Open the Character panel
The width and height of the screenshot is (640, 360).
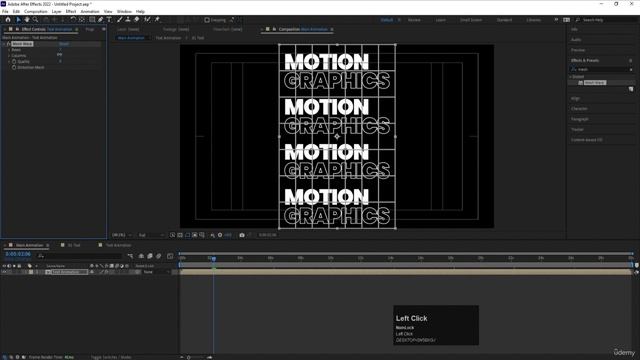[579, 109]
